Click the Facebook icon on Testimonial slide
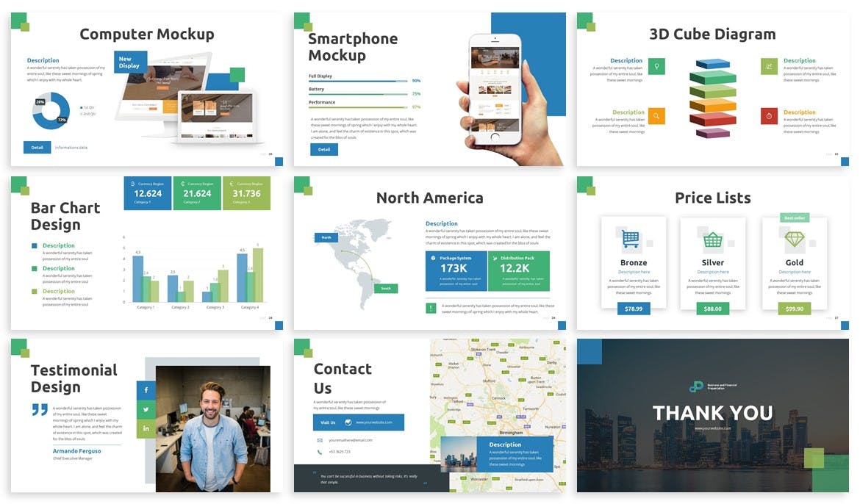Viewport: 860px width, 504px height. click(146, 390)
